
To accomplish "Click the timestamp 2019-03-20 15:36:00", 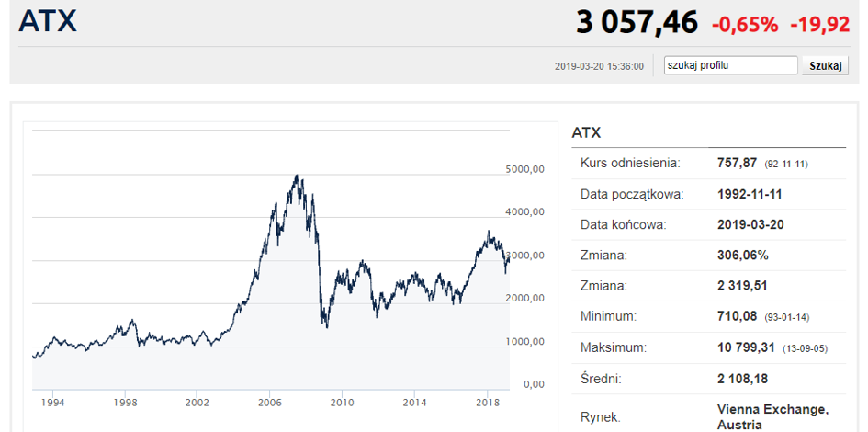I will click(599, 66).
